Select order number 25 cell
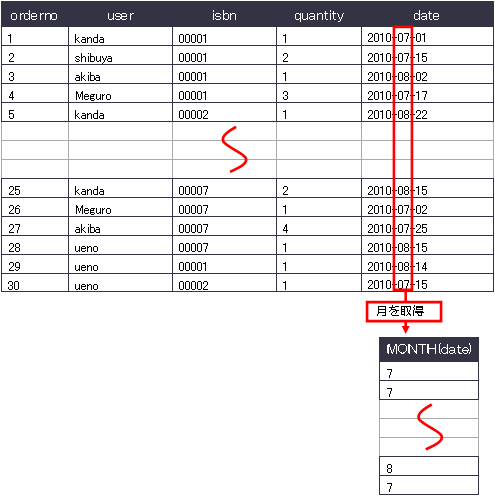Viewport: 495px width, 498px height. [35, 188]
